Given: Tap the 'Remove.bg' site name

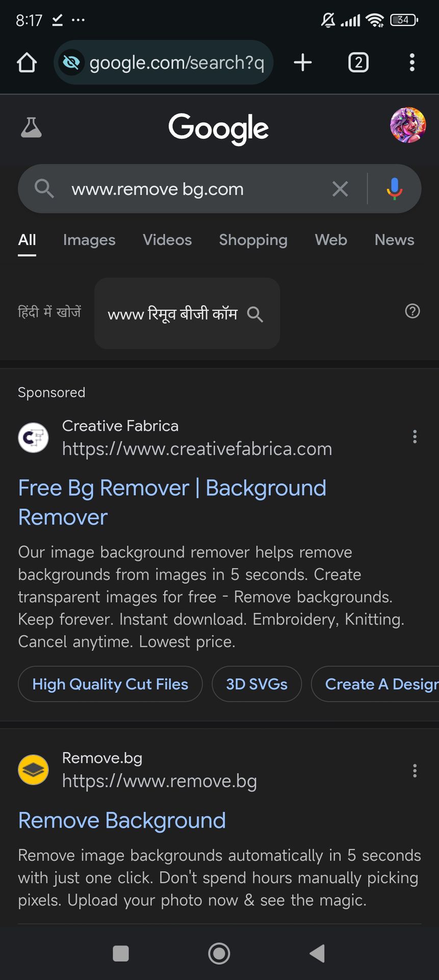Looking at the screenshot, I should 102,758.
